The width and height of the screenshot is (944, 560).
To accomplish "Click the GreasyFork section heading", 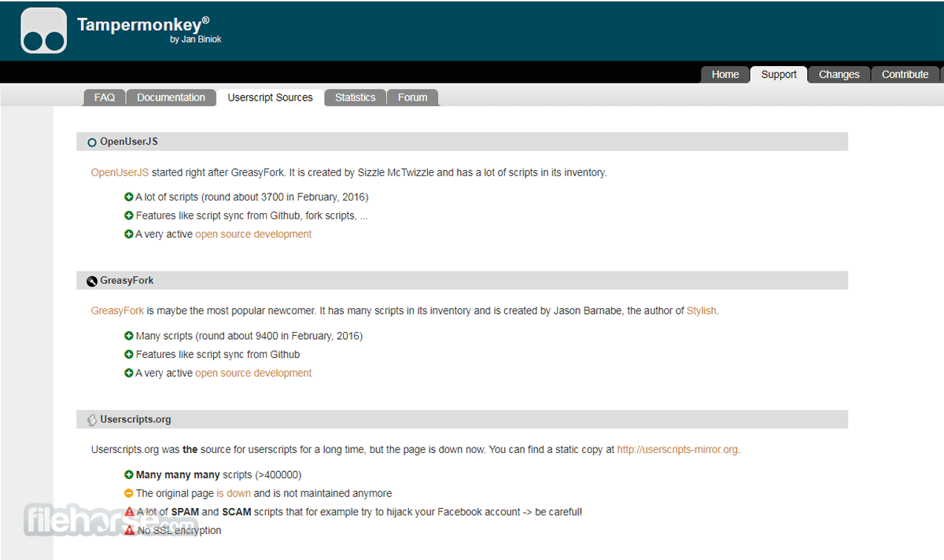I will (x=127, y=281).
